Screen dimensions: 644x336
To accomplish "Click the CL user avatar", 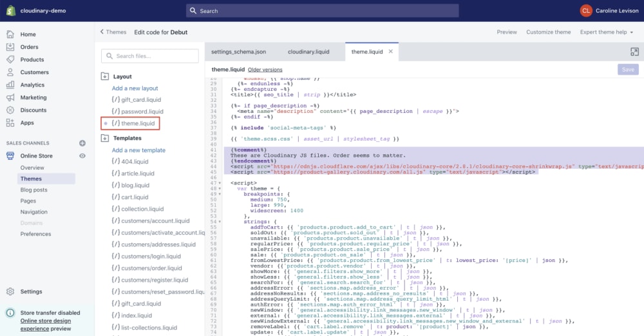I will [x=586, y=11].
